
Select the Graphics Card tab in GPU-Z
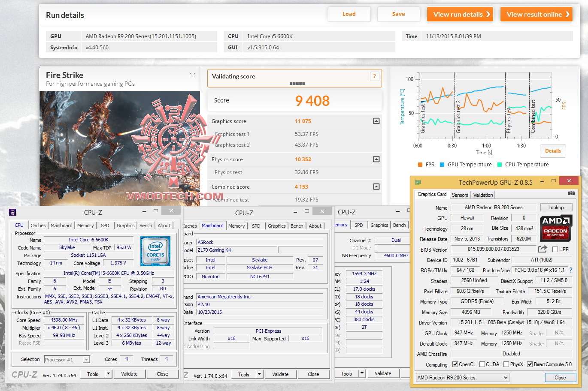432,194
